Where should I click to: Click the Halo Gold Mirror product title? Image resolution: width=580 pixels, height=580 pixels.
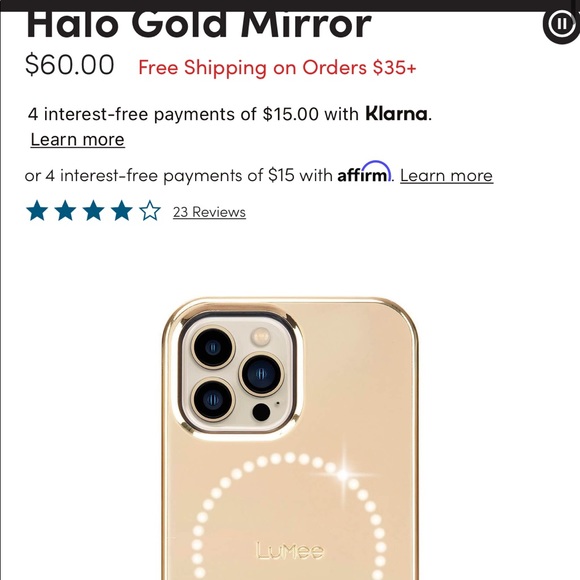tap(199, 25)
